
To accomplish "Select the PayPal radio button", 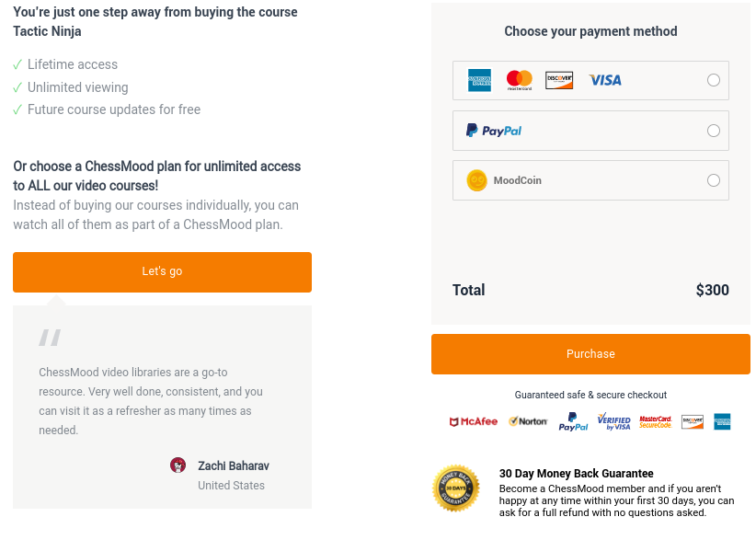I will 714,131.
